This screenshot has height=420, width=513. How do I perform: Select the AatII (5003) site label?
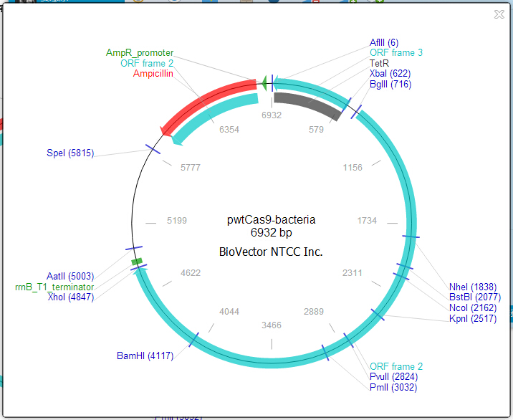(x=70, y=277)
